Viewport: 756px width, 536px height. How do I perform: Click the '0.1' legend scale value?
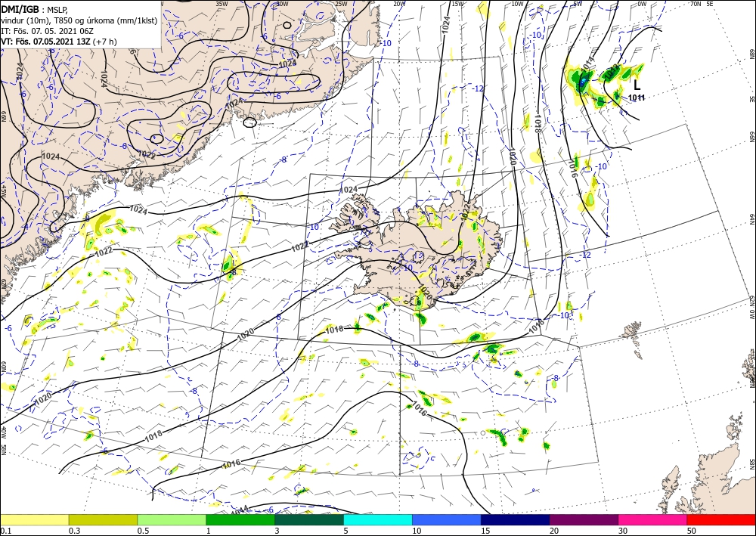(x=5, y=531)
